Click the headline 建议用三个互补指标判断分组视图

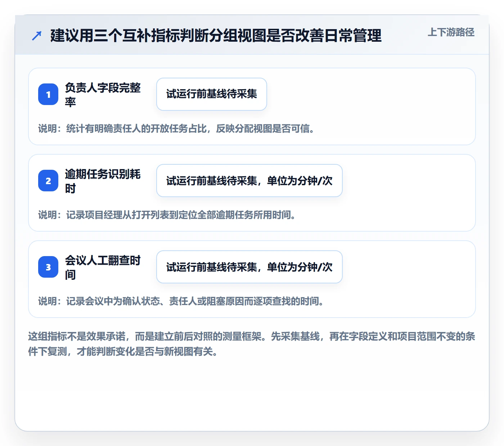click(x=216, y=36)
